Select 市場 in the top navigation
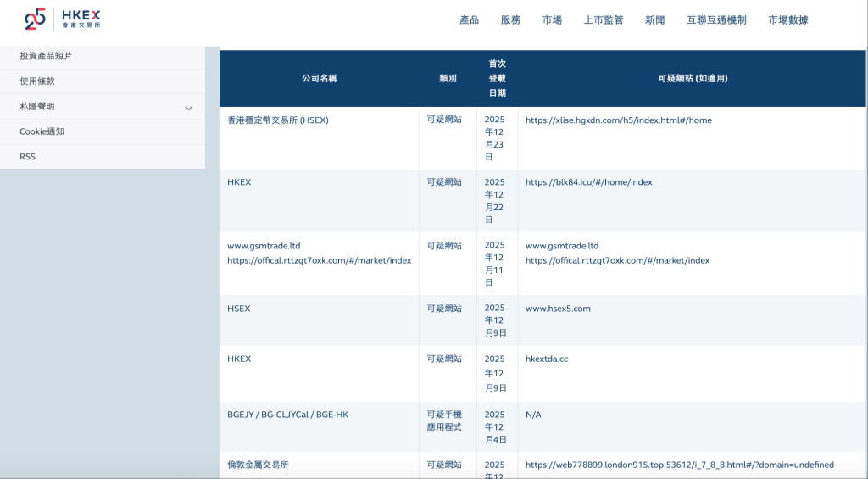 [552, 20]
